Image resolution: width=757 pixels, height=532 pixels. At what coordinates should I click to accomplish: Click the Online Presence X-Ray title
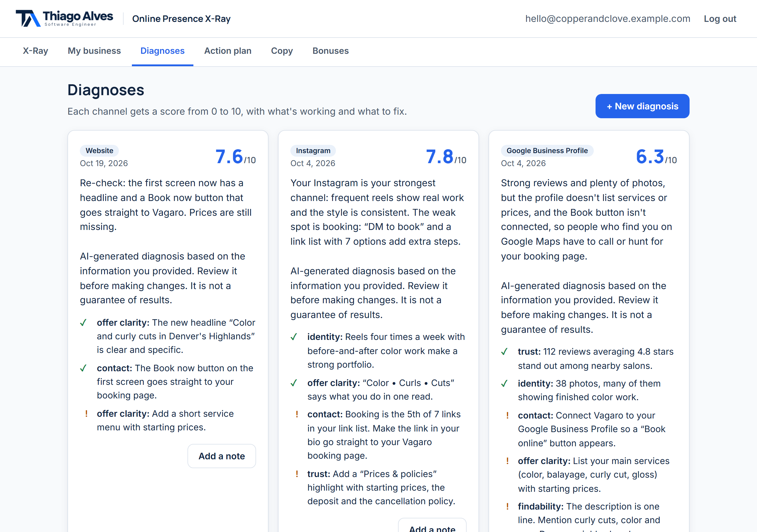click(181, 19)
